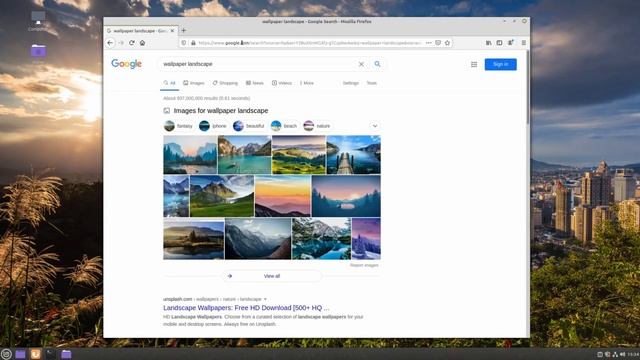Click the Pocket save icon
The image size is (640, 360).
(x=438, y=42)
